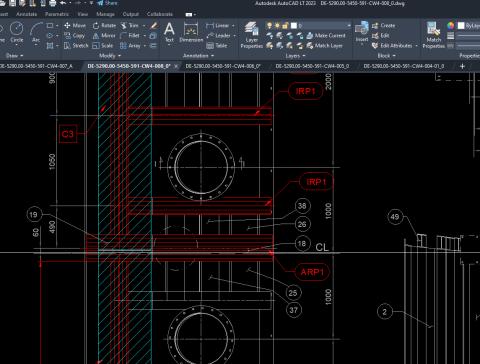Click the Rectangle tool icon

50,25
